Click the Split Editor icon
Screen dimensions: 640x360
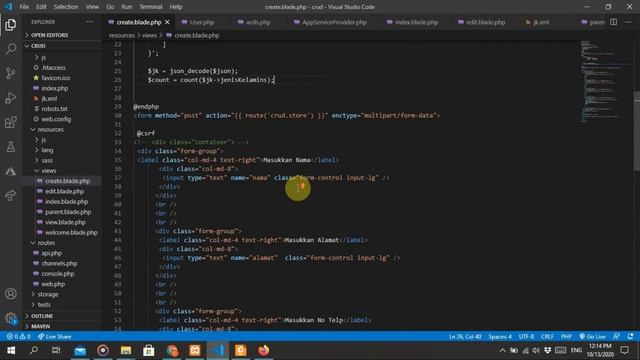pos(613,22)
